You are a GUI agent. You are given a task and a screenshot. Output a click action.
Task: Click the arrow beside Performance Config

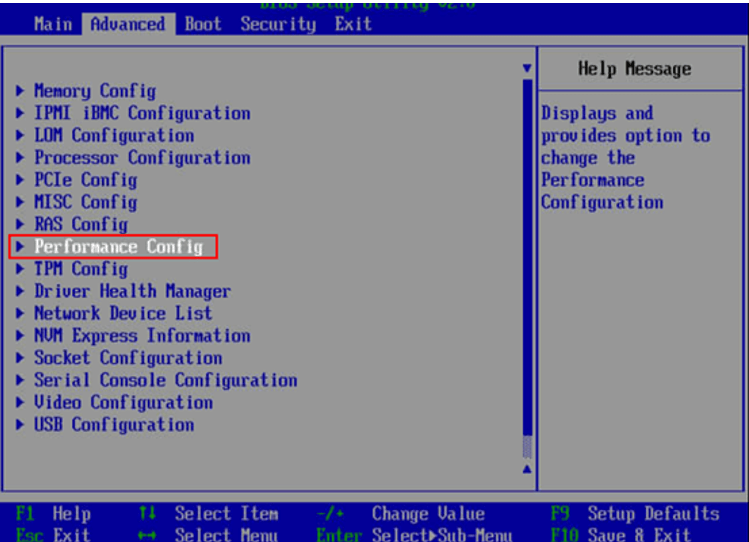coord(20,247)
